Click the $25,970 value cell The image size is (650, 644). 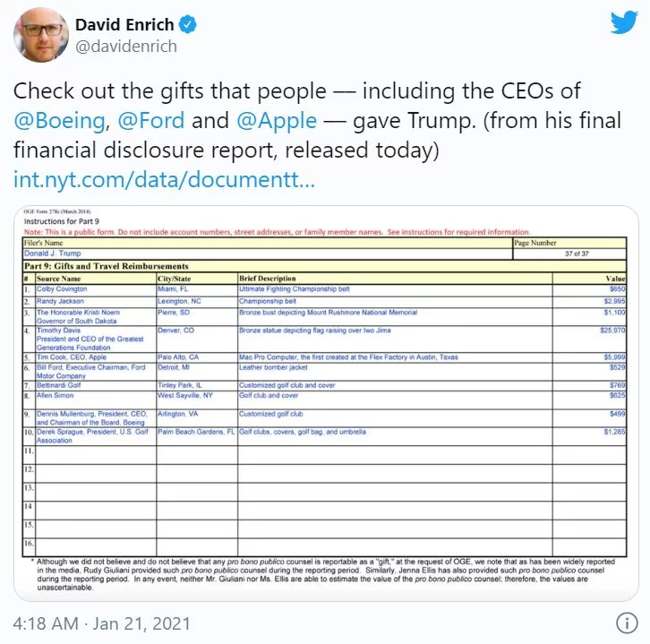point(612,331)
